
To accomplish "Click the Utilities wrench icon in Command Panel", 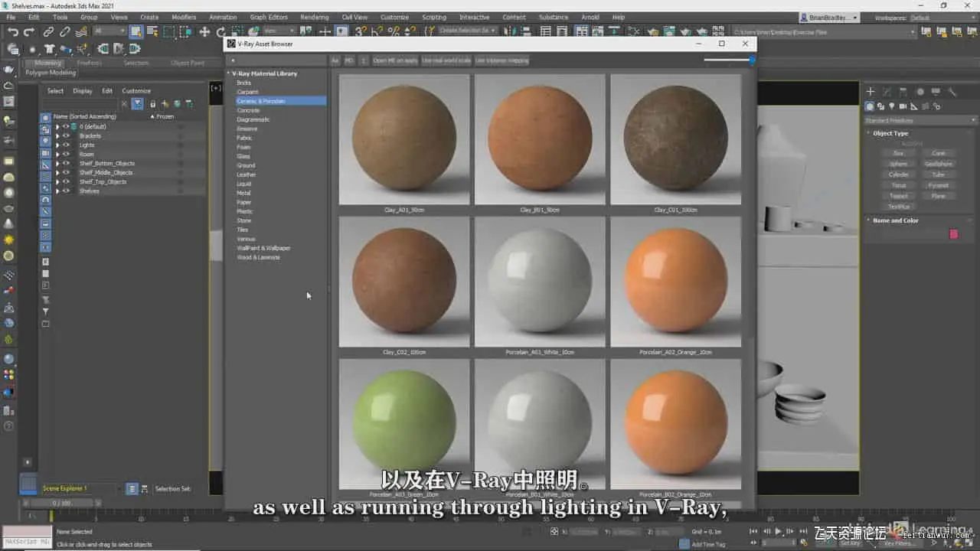I will tap(952, 92).
